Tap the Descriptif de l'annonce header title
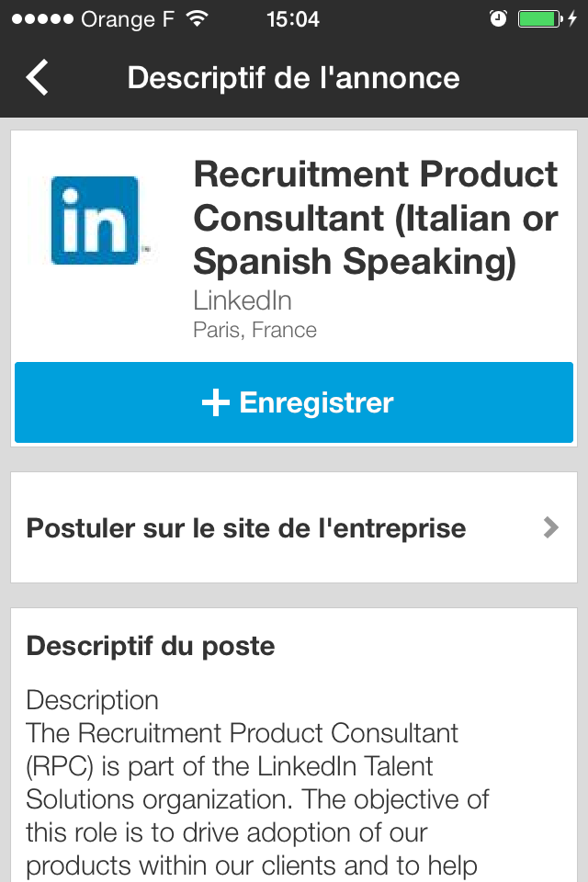This screenshot has width=588, height=882. (294, 77)
